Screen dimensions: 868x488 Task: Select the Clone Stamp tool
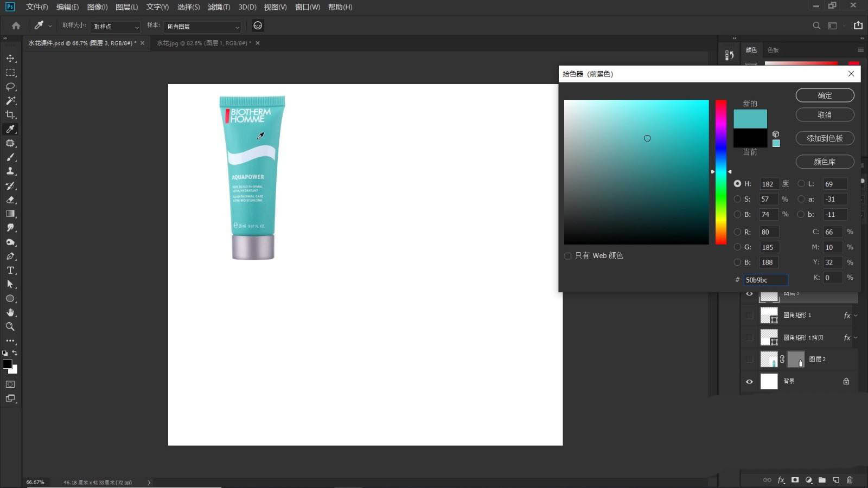[10, 171]
